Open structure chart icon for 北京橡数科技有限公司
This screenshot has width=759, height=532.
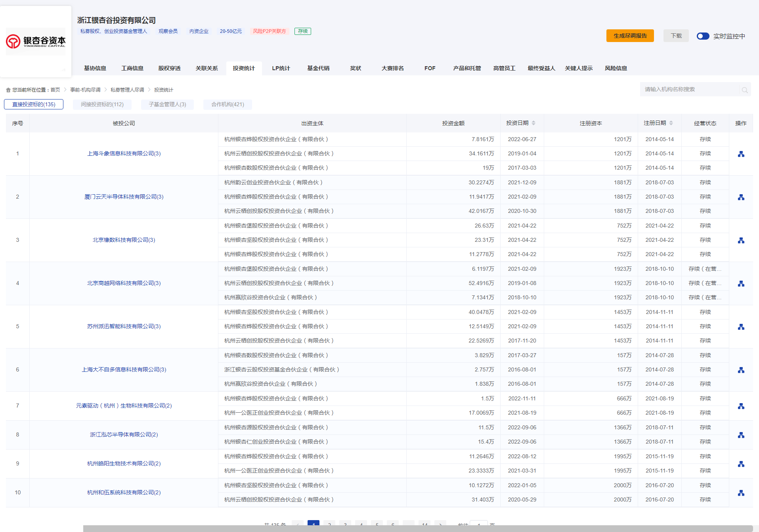[x=741, y=240]
